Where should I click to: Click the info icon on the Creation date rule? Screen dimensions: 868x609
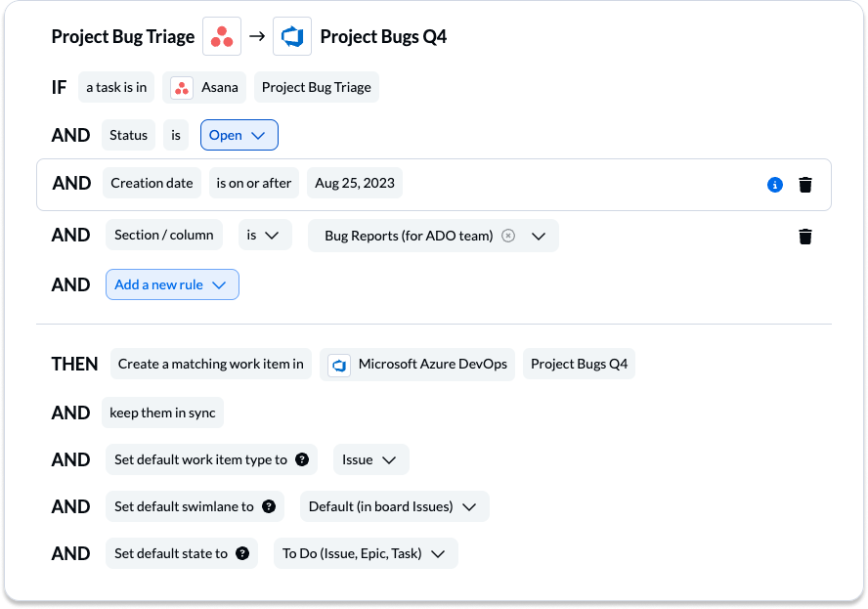tap(775, 185)
